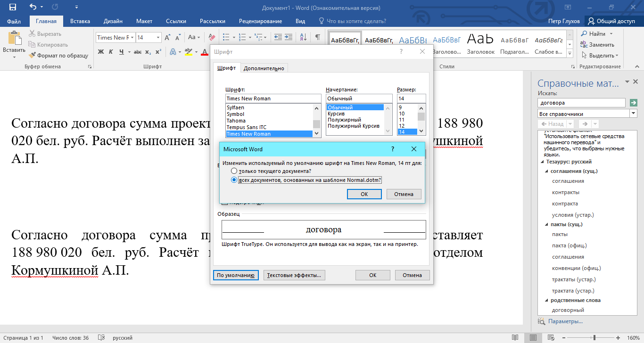This screenshot has width=644, height=343.
Task: Open the Дополнительно tab in the font dialog
Action: pyautogui.click(x=264, y=68)
